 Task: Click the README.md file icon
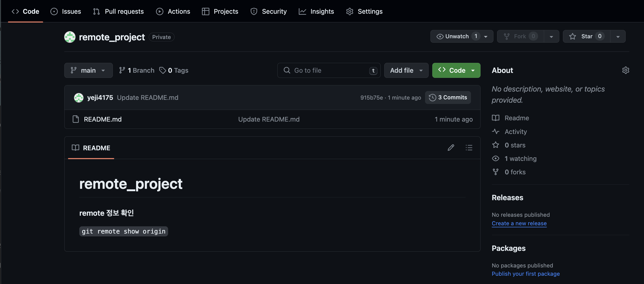[76, 119]
